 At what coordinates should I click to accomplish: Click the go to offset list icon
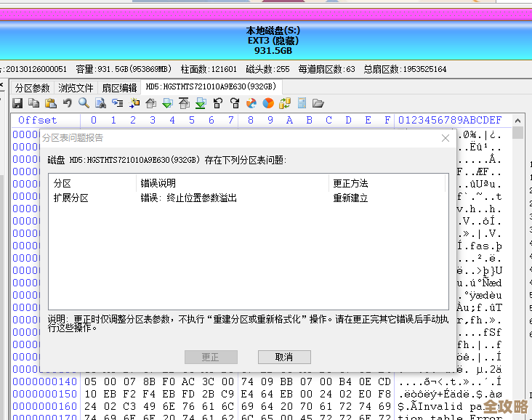point(118,103)
